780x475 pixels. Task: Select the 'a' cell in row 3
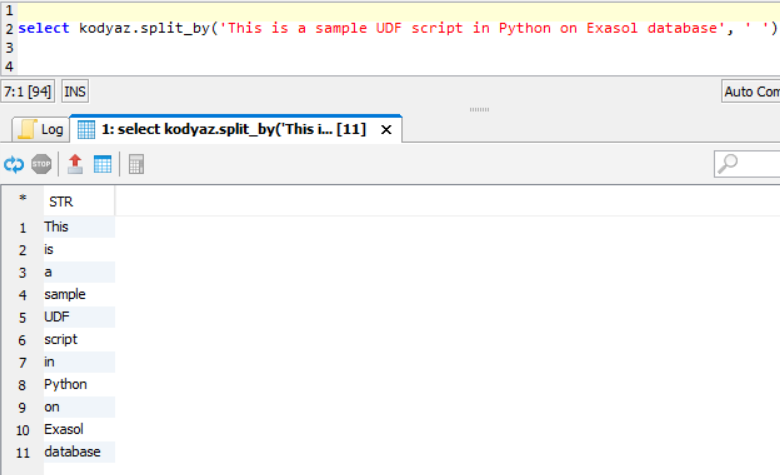pyautogui.click(x=79, y=272)
